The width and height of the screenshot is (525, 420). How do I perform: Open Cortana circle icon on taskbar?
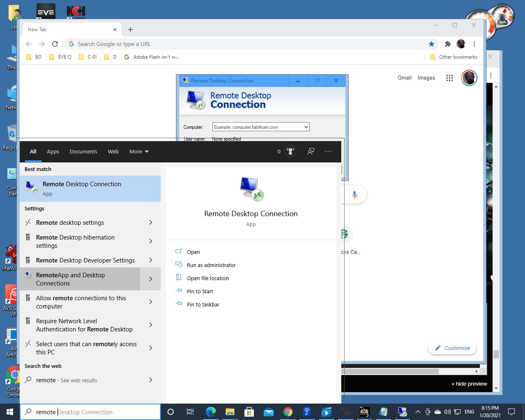coord(171,412)
